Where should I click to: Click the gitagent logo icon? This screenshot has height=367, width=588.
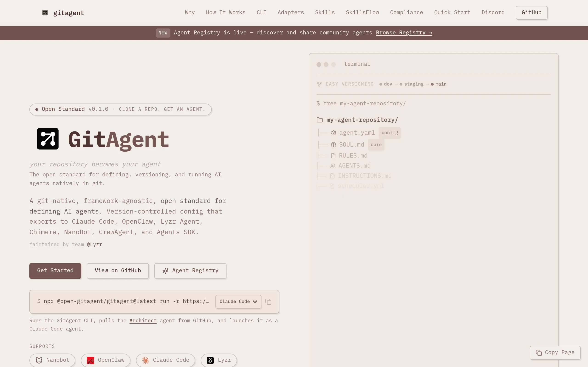45,13
